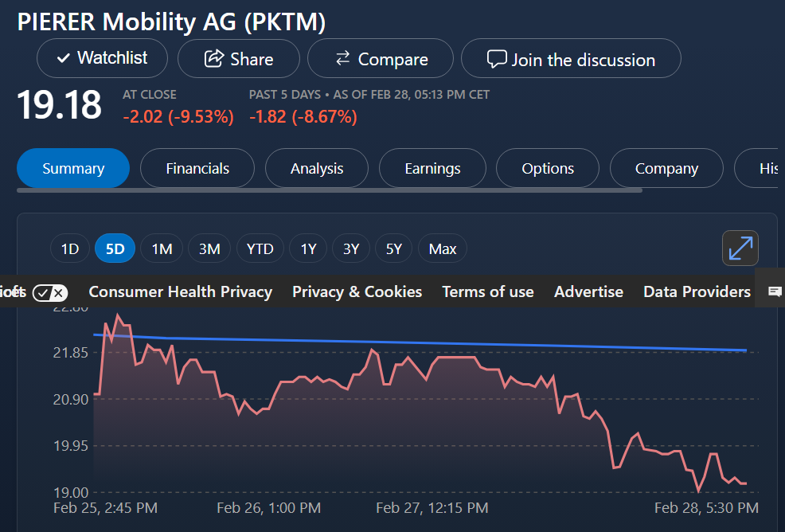Open Consumer Health Privacy link
Viewport: 785px width, 532px height.
181,292
